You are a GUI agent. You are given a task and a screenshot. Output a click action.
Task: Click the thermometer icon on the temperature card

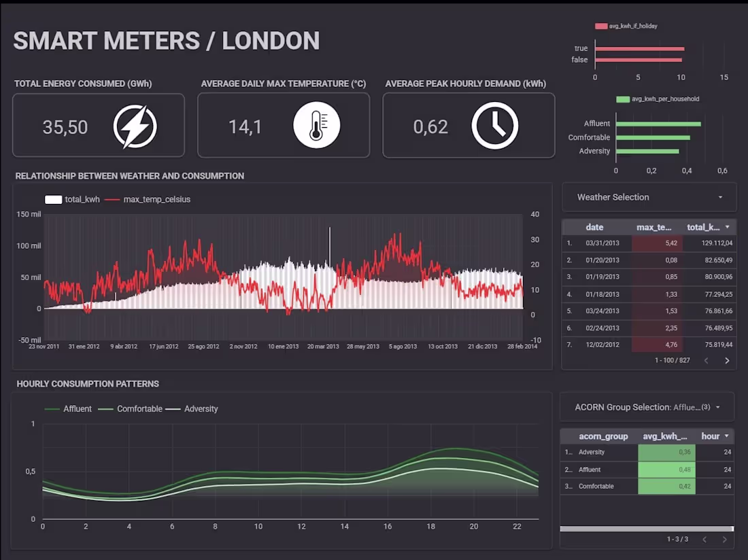point(317,125)
